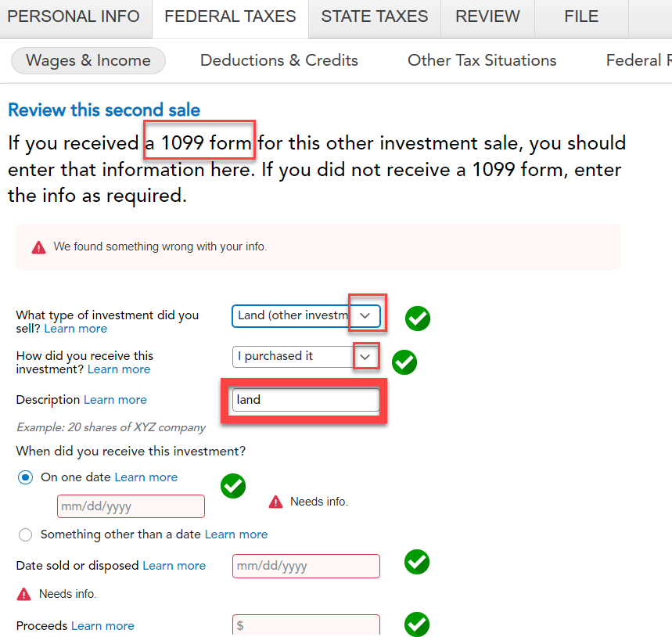672x637 pixels.
Task: Click warning icon under Date sold label
Action: pyautogui.click(x=23, y=594)
